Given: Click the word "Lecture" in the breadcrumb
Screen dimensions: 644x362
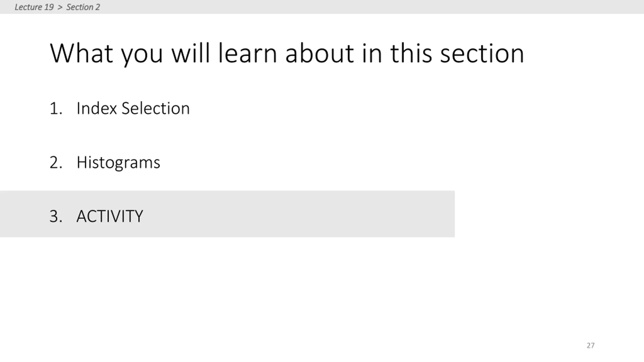Looking at the screenshot, I should coord(28,7).
